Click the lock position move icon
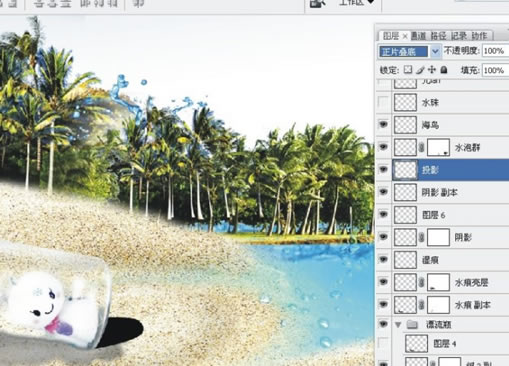Viewport: 509px width, 366px height. click(432, 70)
